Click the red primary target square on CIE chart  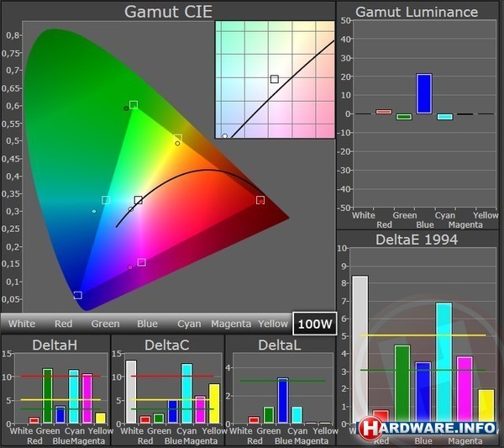(x=260, y=200)
